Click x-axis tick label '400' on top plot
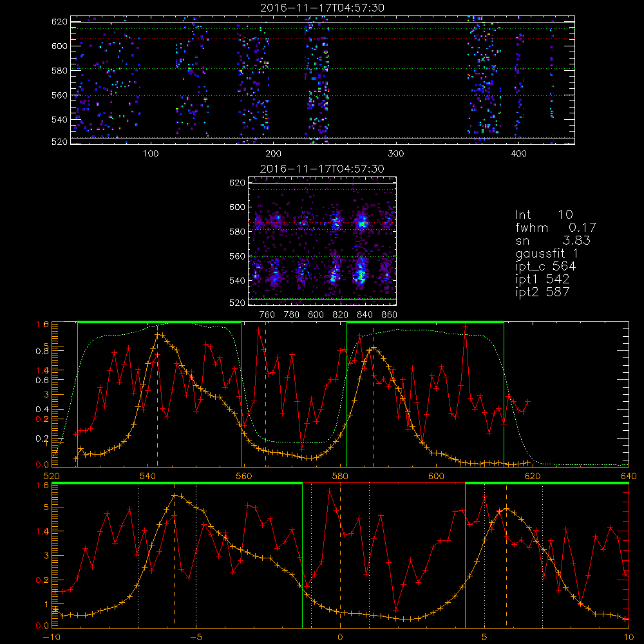The image size is (644, 644). coord(518,154)
